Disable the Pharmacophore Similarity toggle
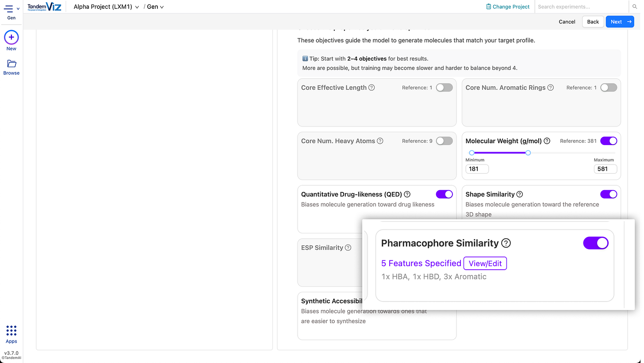 596,243
